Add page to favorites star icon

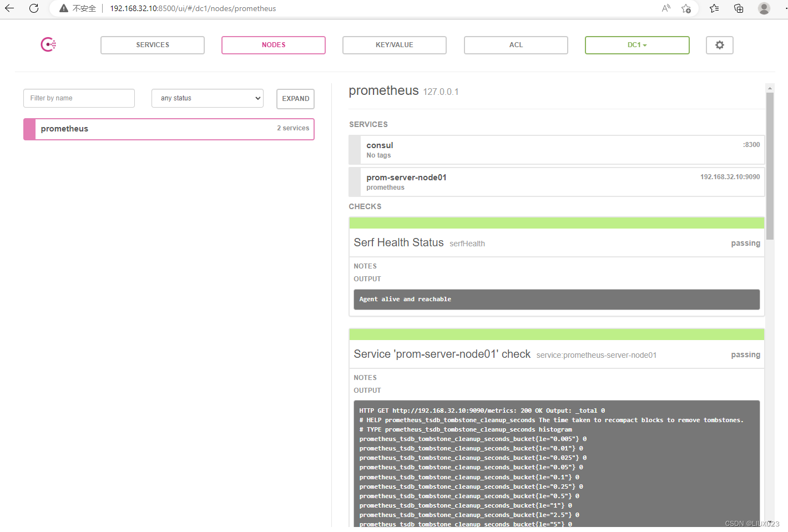pyautogui.click(x=686, y=8)
